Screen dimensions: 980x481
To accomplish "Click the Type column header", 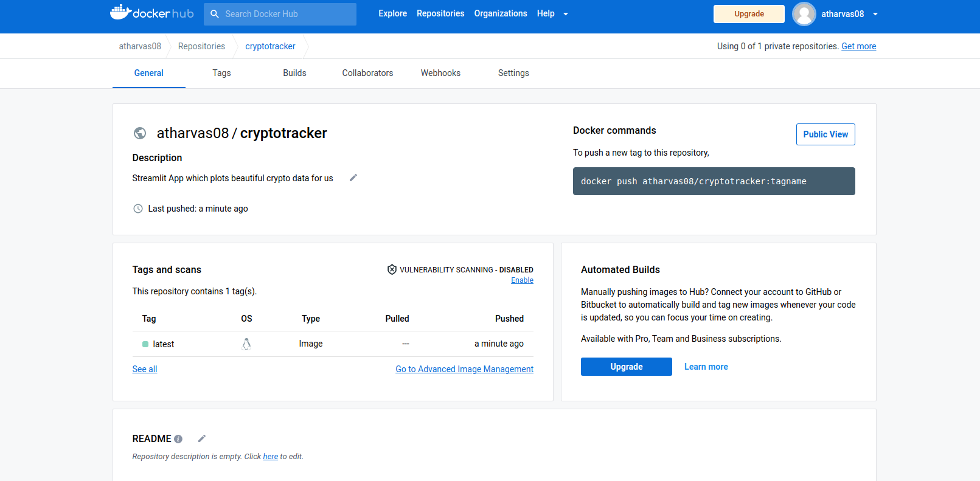I will [x=311, y=319].
